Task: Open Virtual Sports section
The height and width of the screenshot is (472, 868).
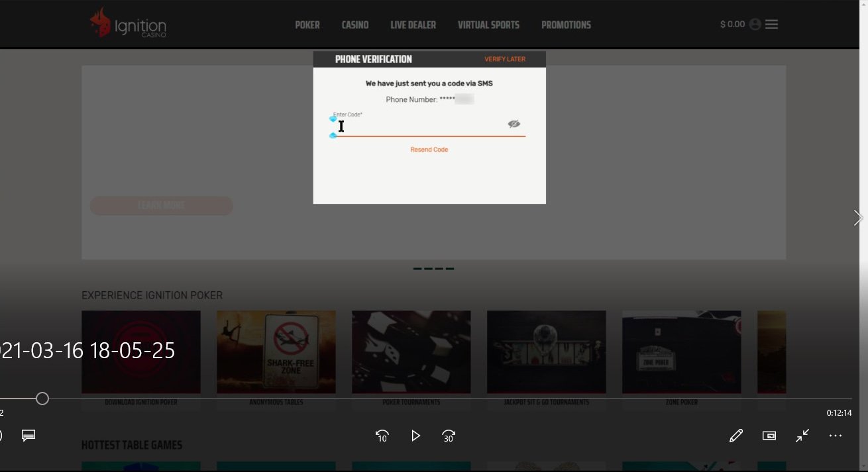Action: (489, 25)
